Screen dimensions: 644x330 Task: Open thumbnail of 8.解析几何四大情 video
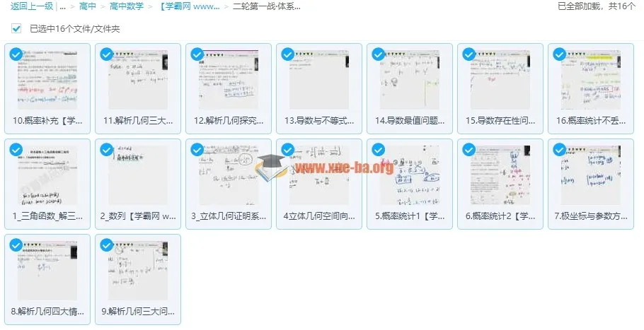point(47,271)
